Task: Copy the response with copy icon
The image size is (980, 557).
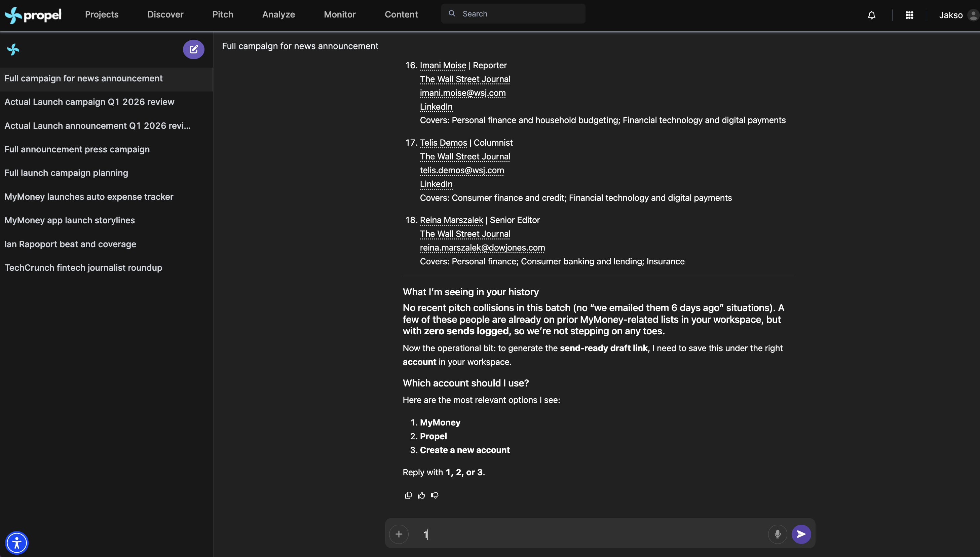Action: point(408,495)
